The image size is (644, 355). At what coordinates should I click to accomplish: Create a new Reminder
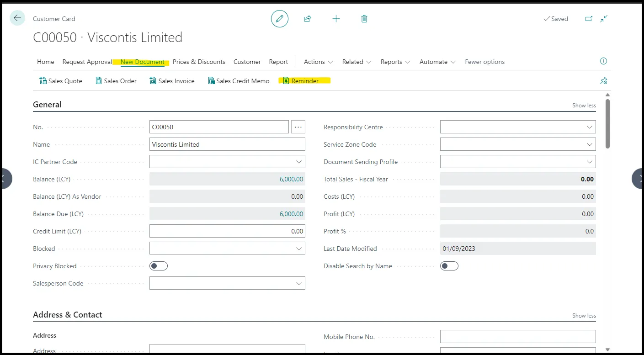point(301,81)
